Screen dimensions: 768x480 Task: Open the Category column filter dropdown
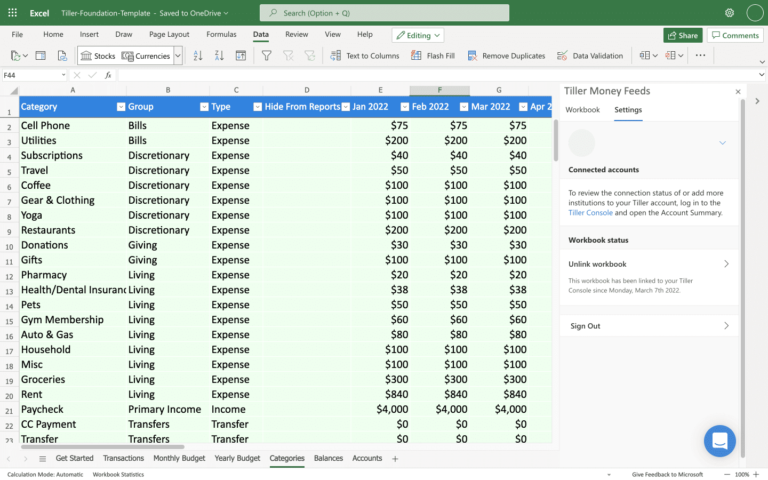121,106
